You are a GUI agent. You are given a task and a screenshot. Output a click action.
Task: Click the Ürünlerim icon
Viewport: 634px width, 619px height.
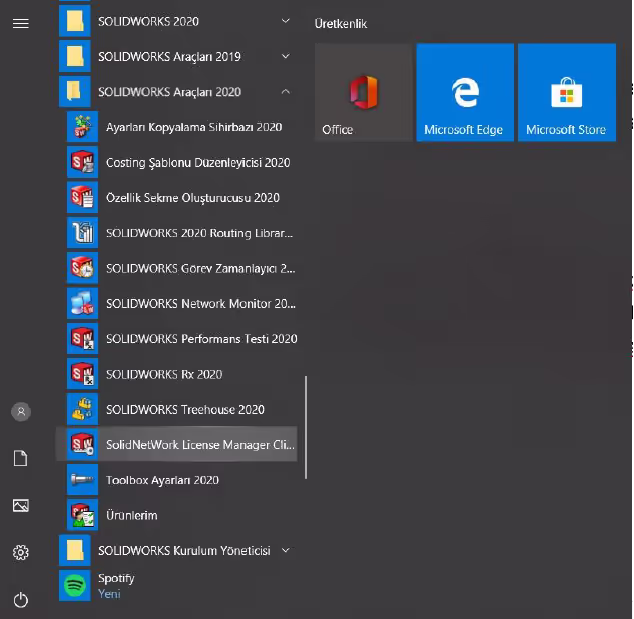82,515
